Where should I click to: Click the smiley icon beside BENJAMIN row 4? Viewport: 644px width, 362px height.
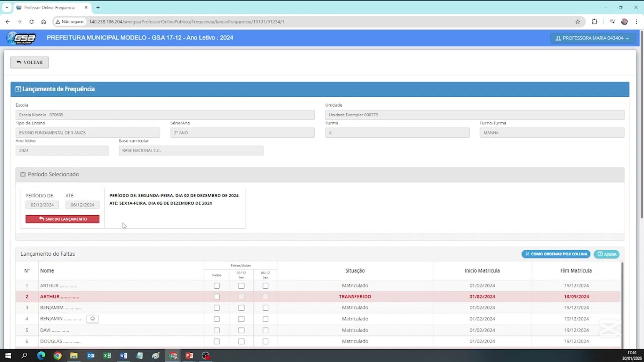[x=92, y=319]
